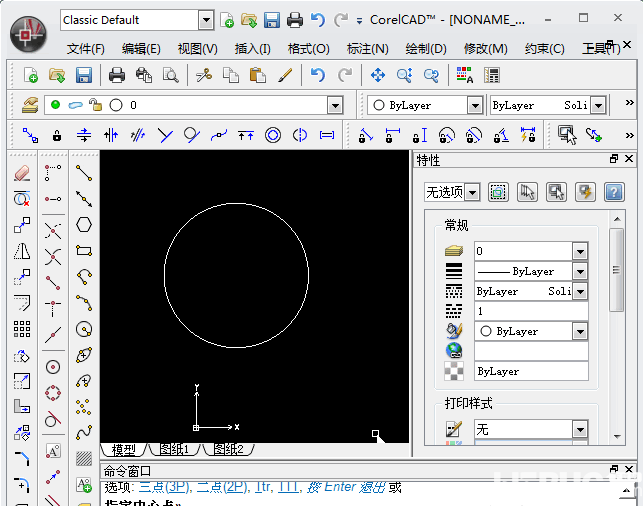Click the Quick Select icon in the Properties panel

pyautogui.click(x=585, y=192)
